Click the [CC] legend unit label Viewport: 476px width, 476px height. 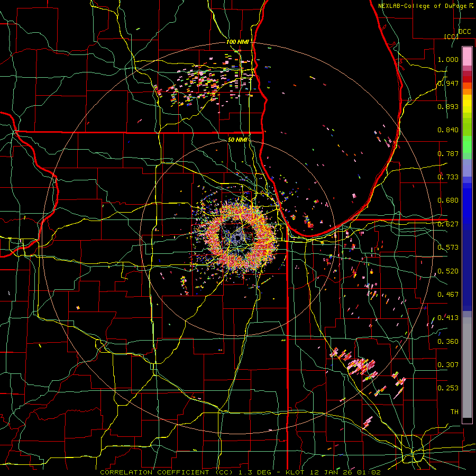(451, 36)
